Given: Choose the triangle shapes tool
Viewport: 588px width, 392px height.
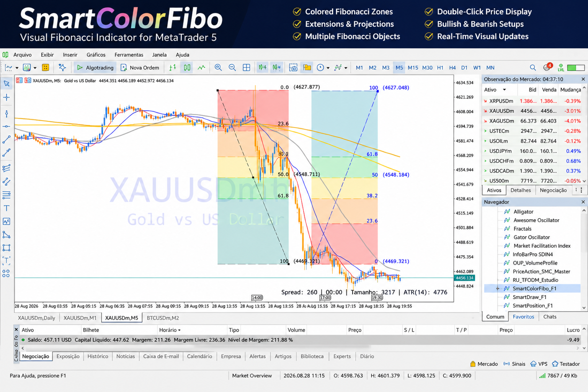Looking at the screenshot, I should click(x=7, y=235).
